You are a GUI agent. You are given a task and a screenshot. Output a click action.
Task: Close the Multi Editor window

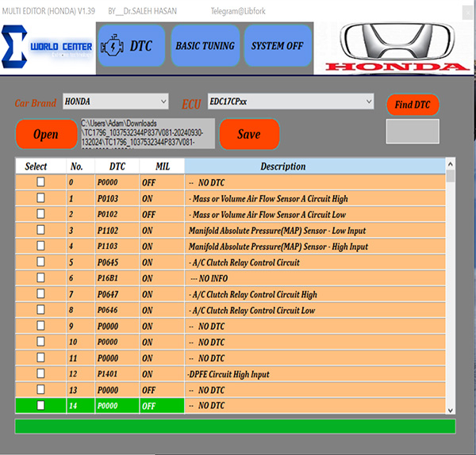[x=467, y=13]
